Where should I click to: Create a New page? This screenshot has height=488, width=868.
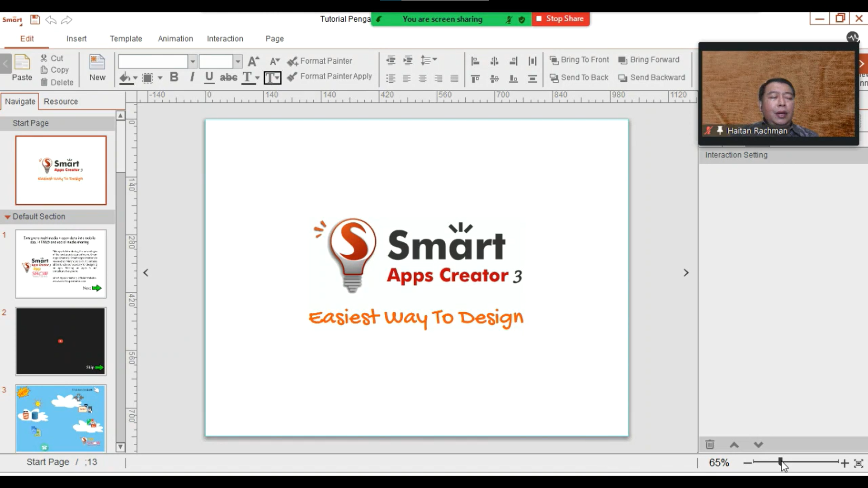[x=97, y=68]
